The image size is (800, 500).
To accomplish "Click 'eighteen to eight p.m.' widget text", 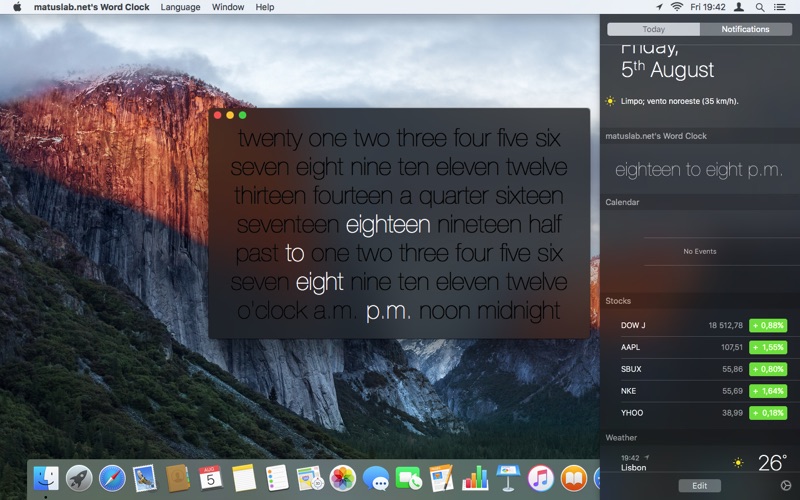I will (698, 169).
